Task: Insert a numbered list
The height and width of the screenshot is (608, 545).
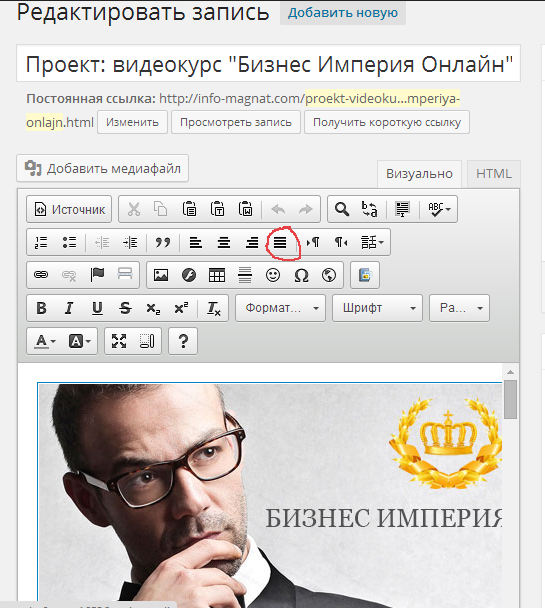Action: tap(41, 242)
